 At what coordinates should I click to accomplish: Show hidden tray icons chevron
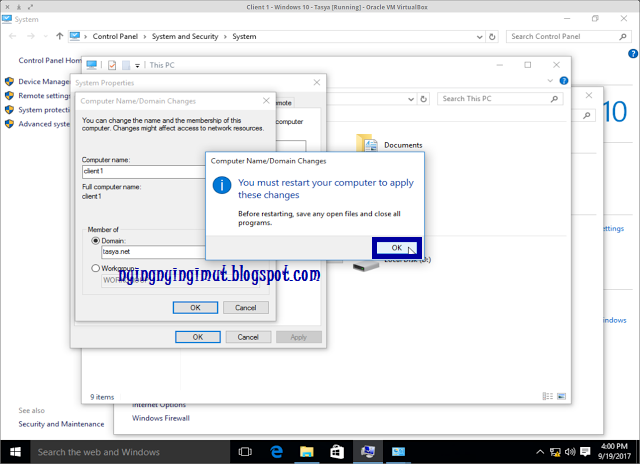tap(540, 452)
